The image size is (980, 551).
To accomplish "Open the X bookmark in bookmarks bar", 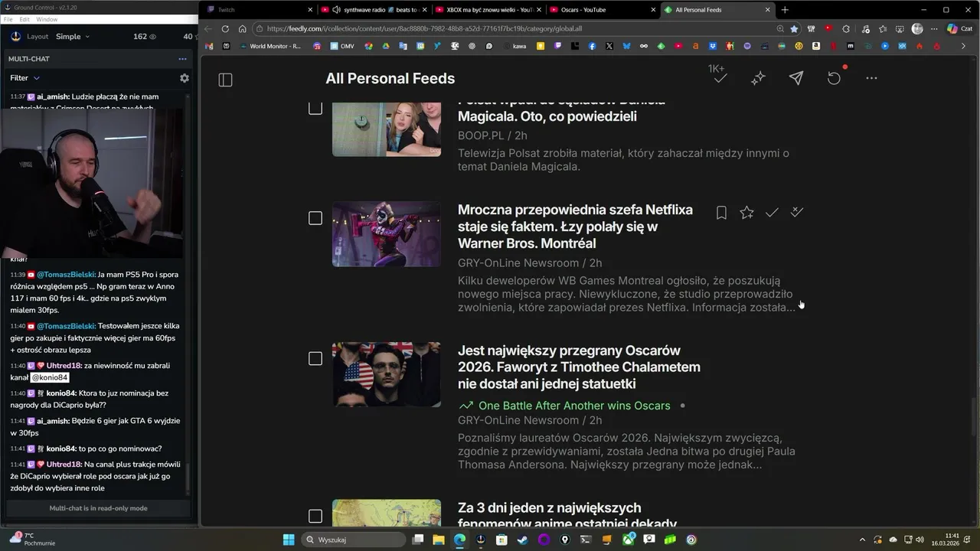I will click(609, 46).
